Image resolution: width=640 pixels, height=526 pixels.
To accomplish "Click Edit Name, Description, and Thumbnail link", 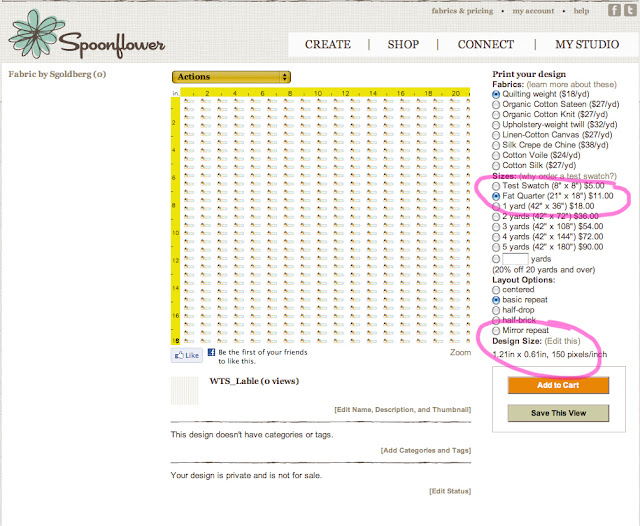I will coord(402,410).
